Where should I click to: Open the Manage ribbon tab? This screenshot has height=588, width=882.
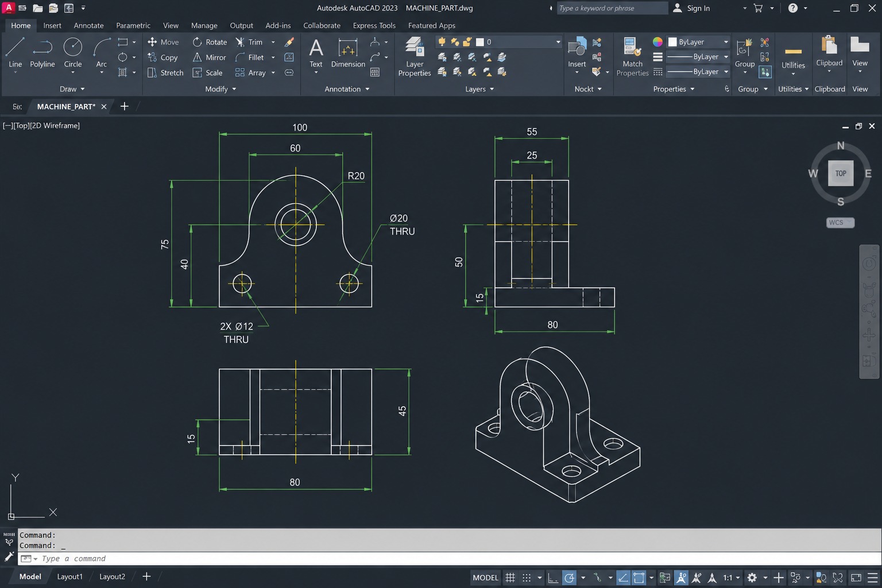pos(204,25)
